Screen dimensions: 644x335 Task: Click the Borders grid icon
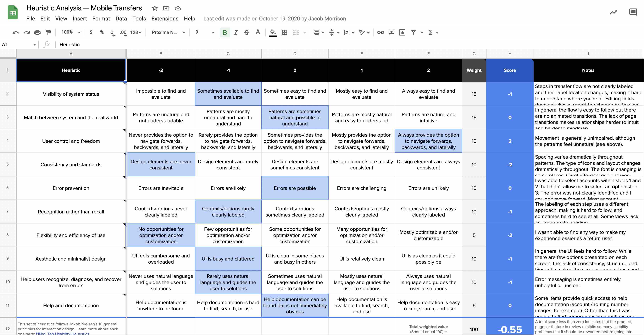point(284,32)
